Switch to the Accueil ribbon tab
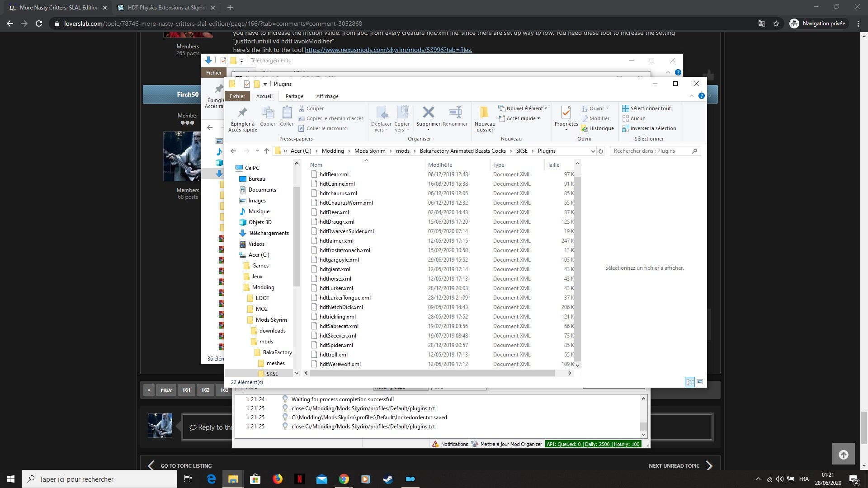 click(x=264, y=96)
